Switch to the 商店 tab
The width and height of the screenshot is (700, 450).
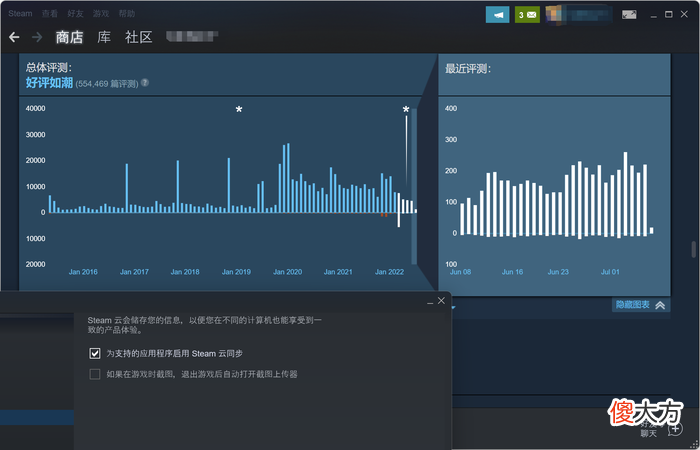pos(69,38)
